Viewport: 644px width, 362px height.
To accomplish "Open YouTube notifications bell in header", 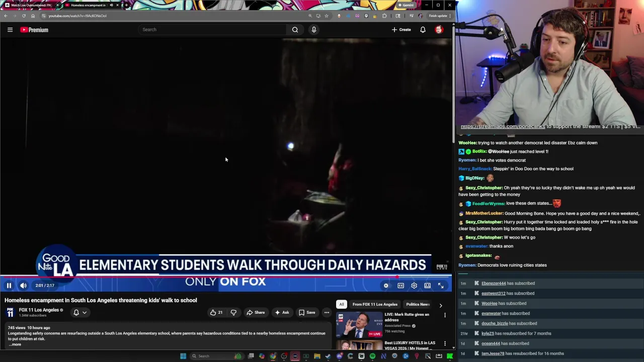I will pos(423,30).
